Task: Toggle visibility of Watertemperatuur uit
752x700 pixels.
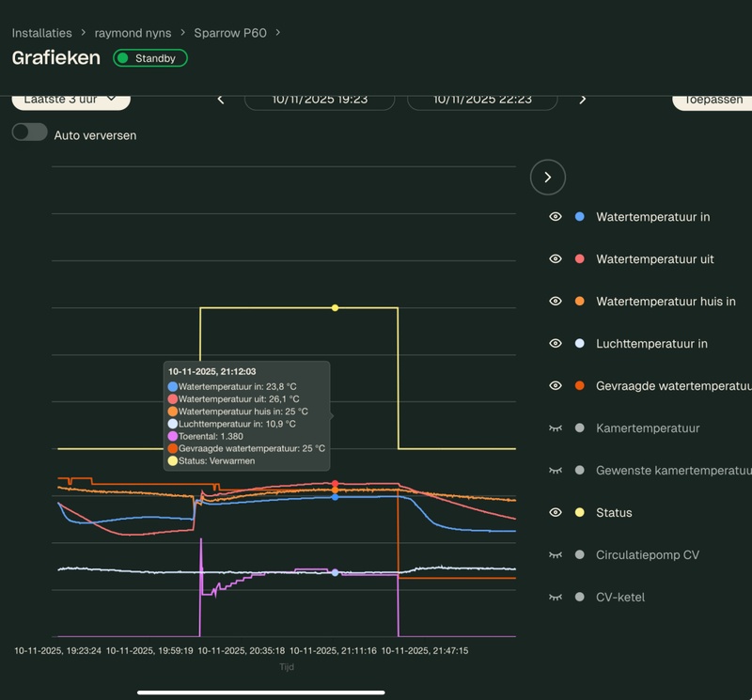Action: [x=556, y=259]
